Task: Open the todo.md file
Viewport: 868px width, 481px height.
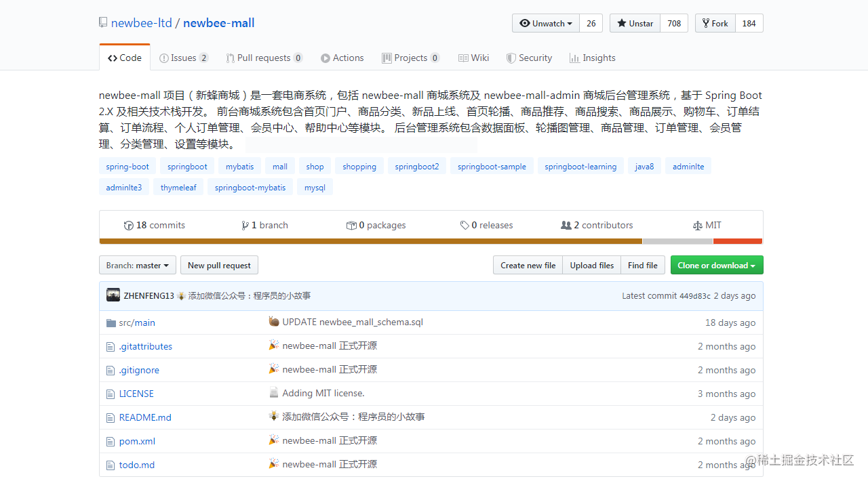Action: pos(137,465)
